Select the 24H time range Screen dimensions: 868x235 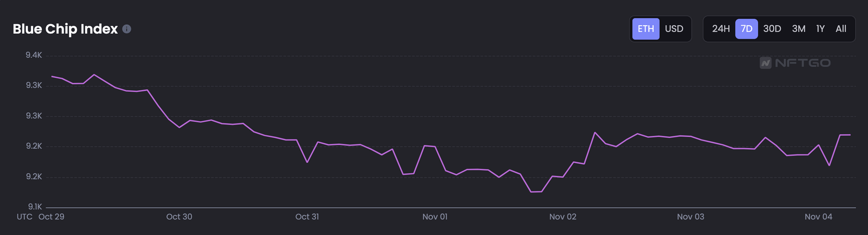(721, 29)
